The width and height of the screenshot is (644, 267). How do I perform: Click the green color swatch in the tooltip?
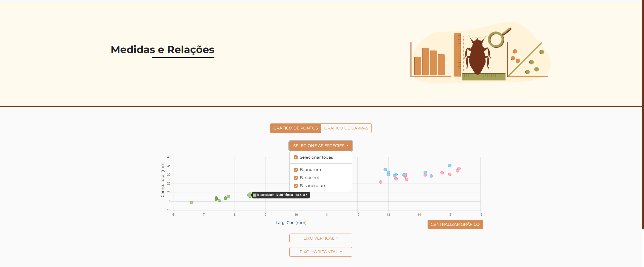255,195
